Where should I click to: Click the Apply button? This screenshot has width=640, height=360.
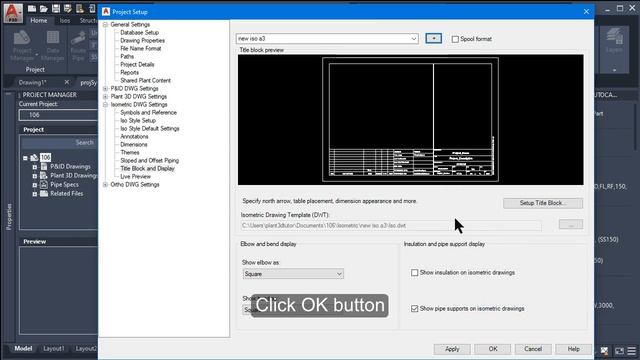click(452, 349)
